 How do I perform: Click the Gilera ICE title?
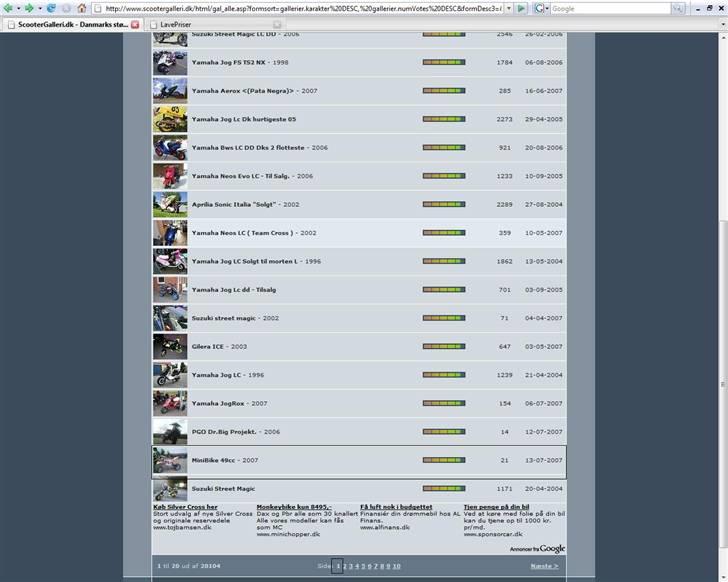point(208,347)
